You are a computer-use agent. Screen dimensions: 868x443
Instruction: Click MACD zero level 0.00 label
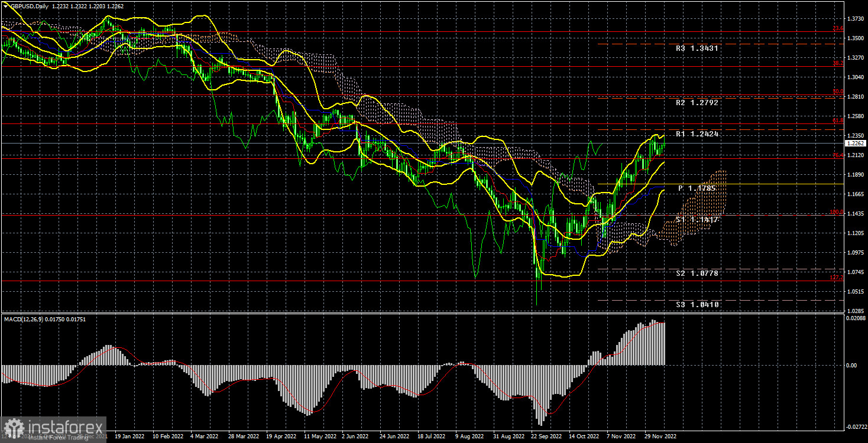coord(851,365)
